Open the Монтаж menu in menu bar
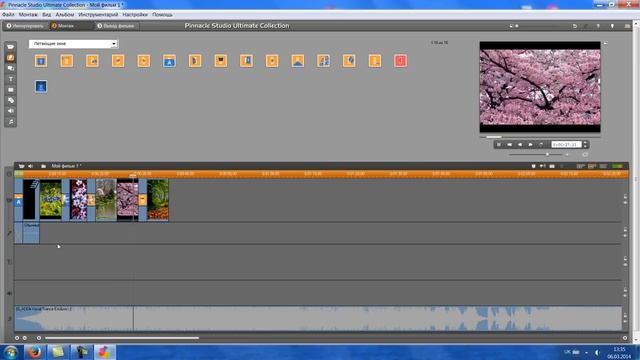This screenshot has height=360, width=640. [x=28, y=15]
